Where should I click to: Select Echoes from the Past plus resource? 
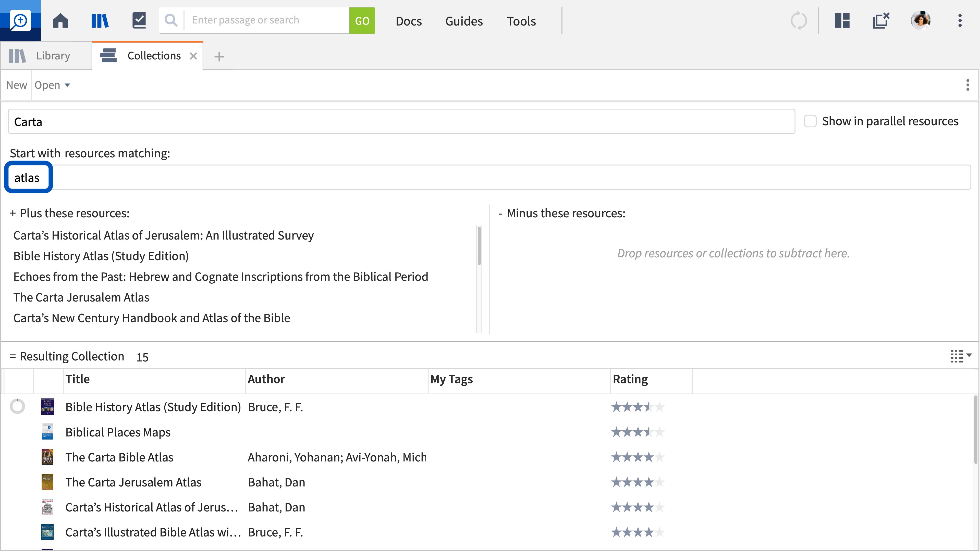click(x=221, y=277)
